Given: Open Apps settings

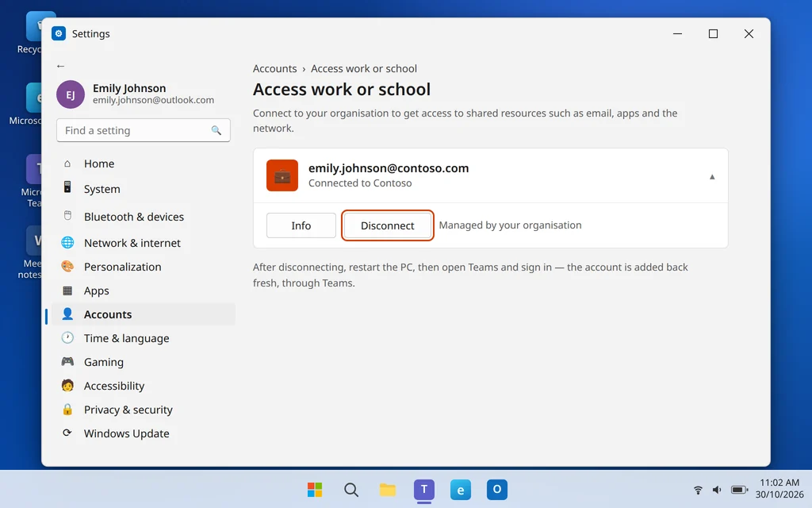Looking at the screenshot, I should click(144, 291).
